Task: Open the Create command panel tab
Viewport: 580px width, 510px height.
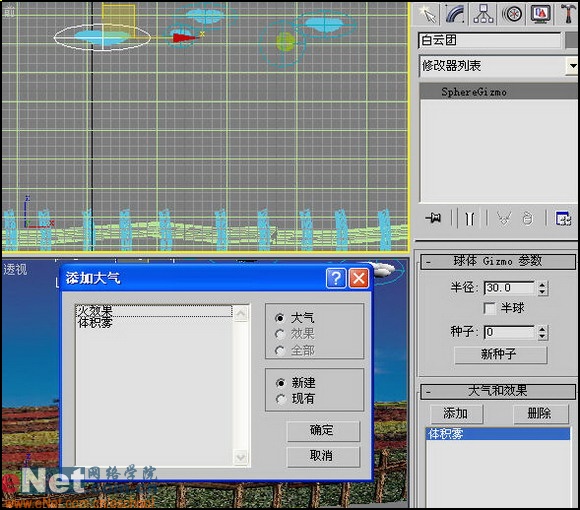Action: pos(427,14)
